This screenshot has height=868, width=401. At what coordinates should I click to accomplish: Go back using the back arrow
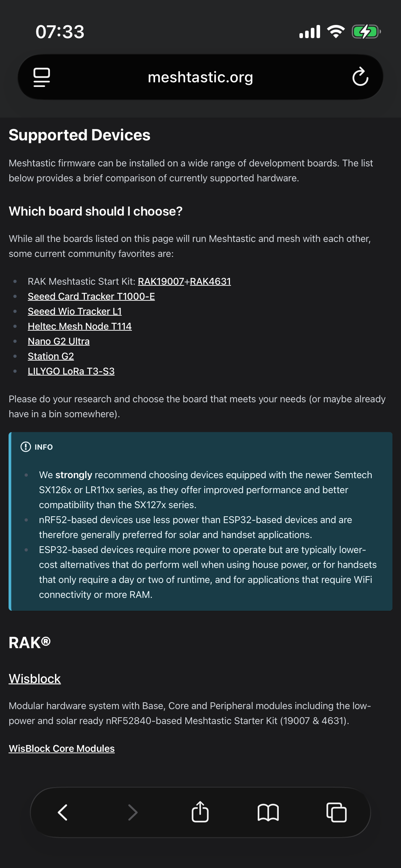click(x=63, y=812)
